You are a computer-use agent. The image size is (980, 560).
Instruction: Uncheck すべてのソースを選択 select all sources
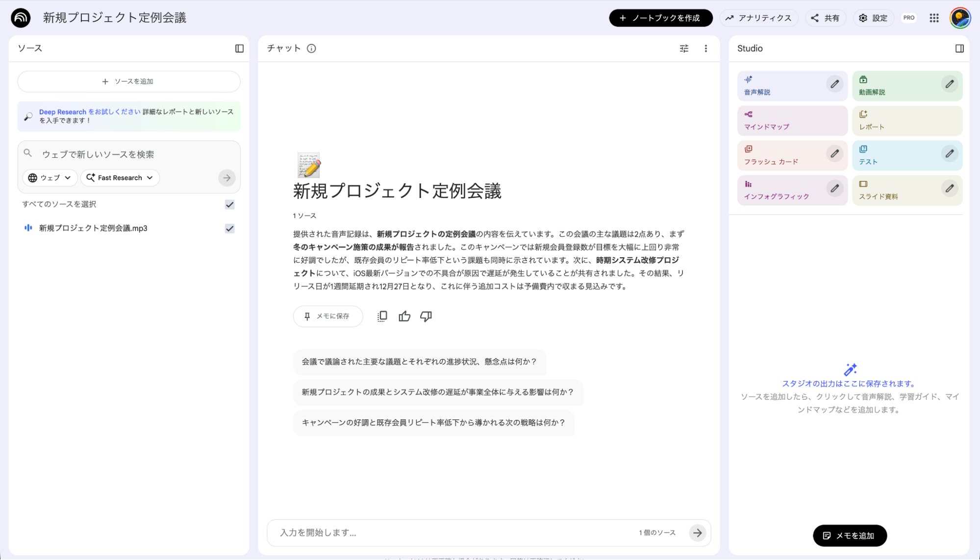pyautogui.click(x=229, y=205)
